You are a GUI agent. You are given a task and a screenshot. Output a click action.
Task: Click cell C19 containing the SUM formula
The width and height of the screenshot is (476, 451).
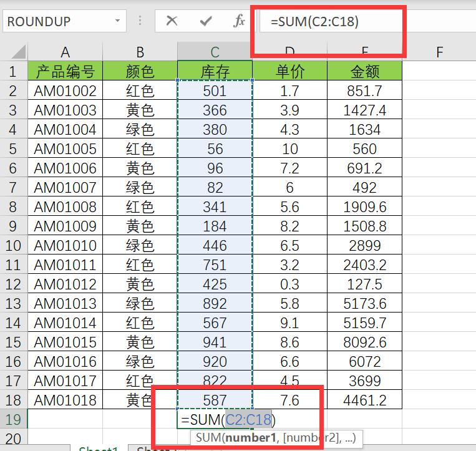215,420
